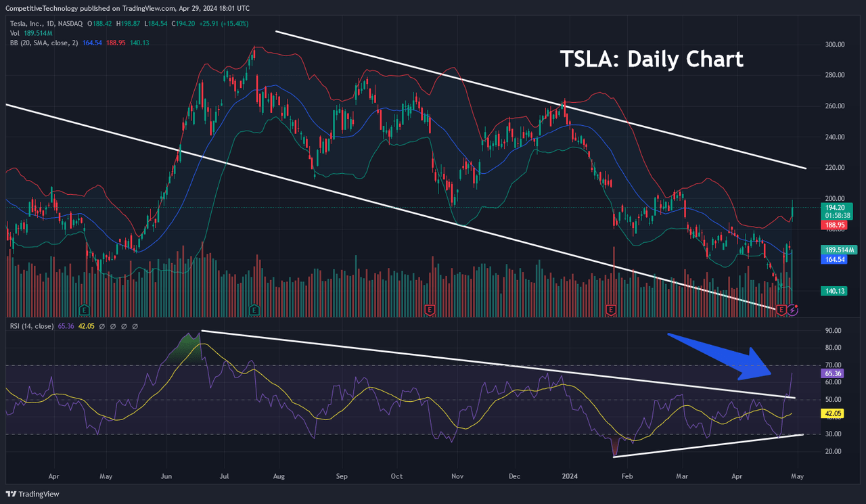The width and height of the screenshot is (866, 504).
Task: Click the October 2023 earnings E marker
Action: pos(429,310)
